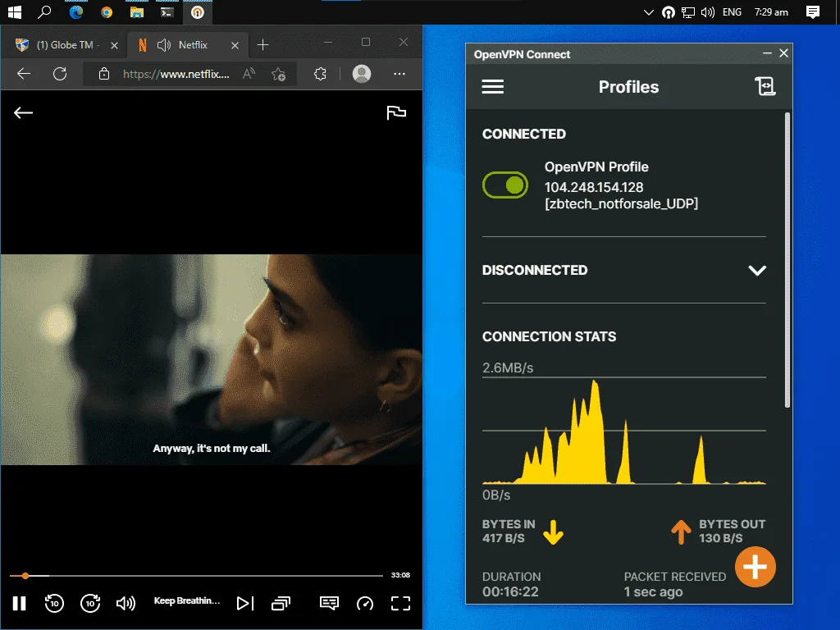This screenshot has height=630, width=840.
Task: Switch the ENG input language
Action: [x=732, y=11]
